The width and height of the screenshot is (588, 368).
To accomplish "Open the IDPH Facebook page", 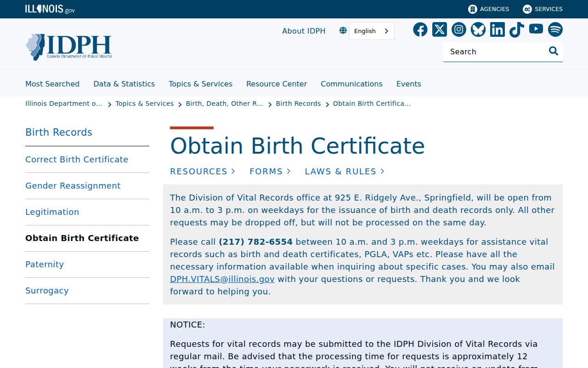I will (420, 30).
